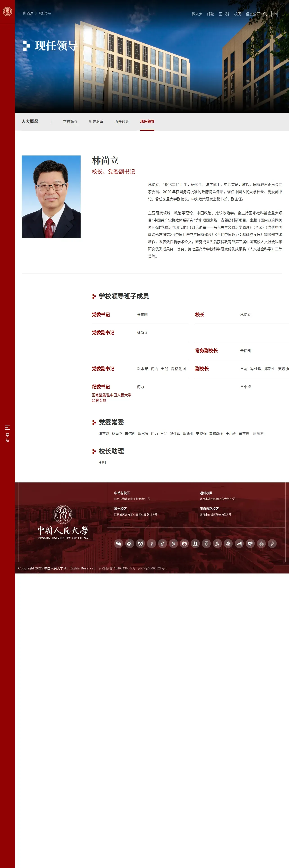Click the 现任领导 breadcrumb link

pos(45,13)
